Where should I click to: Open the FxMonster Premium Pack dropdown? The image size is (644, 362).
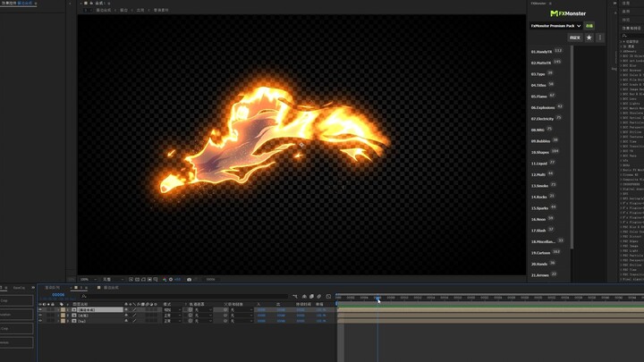click(x=555, y=26)
